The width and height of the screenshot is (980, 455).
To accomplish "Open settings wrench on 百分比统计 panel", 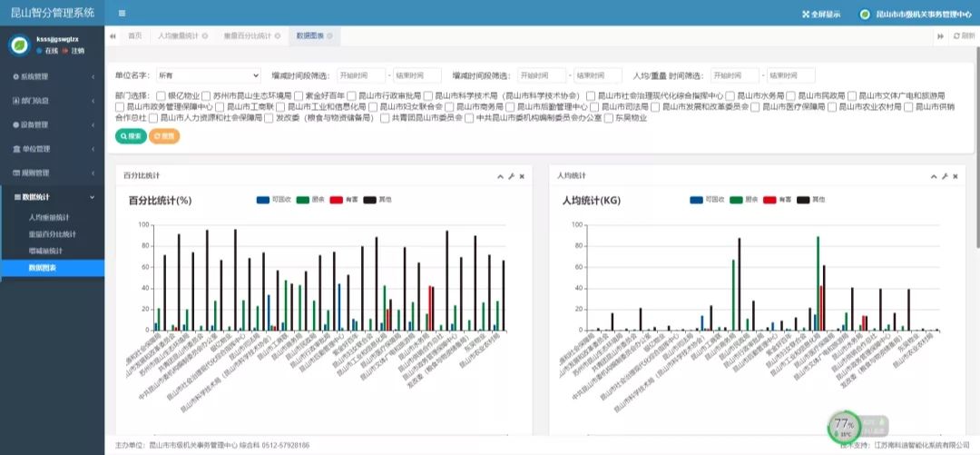I will 511,176.
